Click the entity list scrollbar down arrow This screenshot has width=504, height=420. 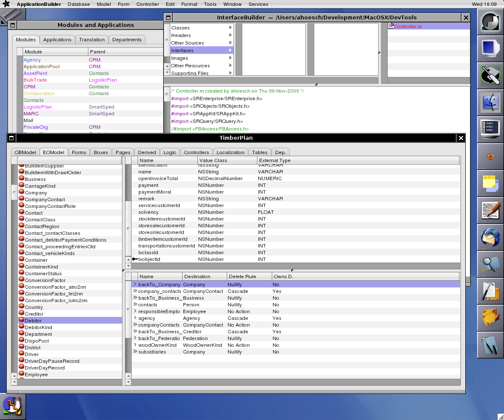tap(14, 382)
